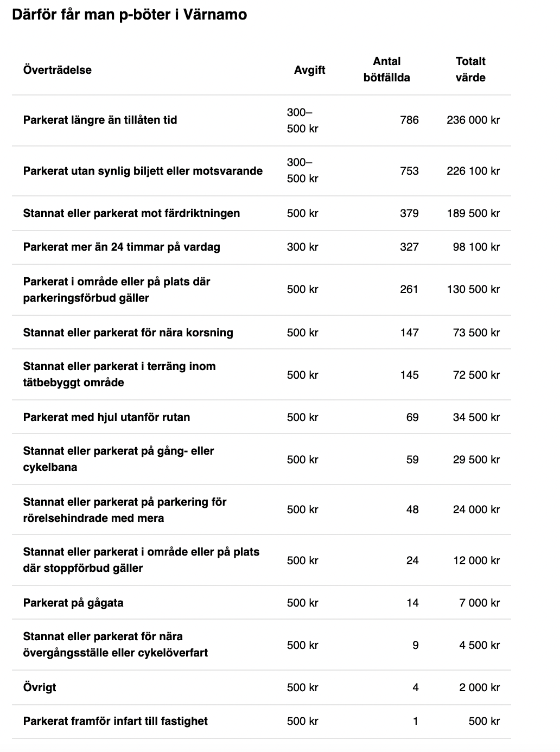Screen dimensions: 560x752
Task: Click the 189 500 kr total value
Action: 473,213
